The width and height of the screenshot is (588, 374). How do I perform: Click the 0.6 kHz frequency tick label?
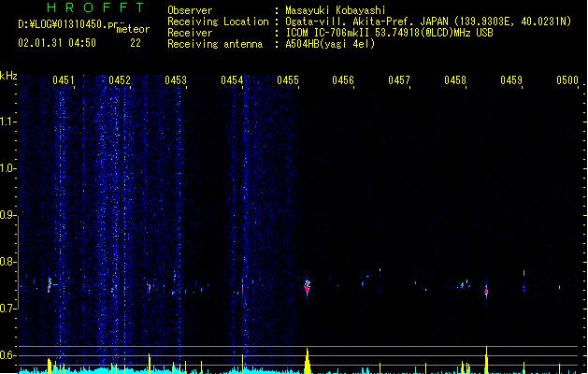(x=7, y=355)
